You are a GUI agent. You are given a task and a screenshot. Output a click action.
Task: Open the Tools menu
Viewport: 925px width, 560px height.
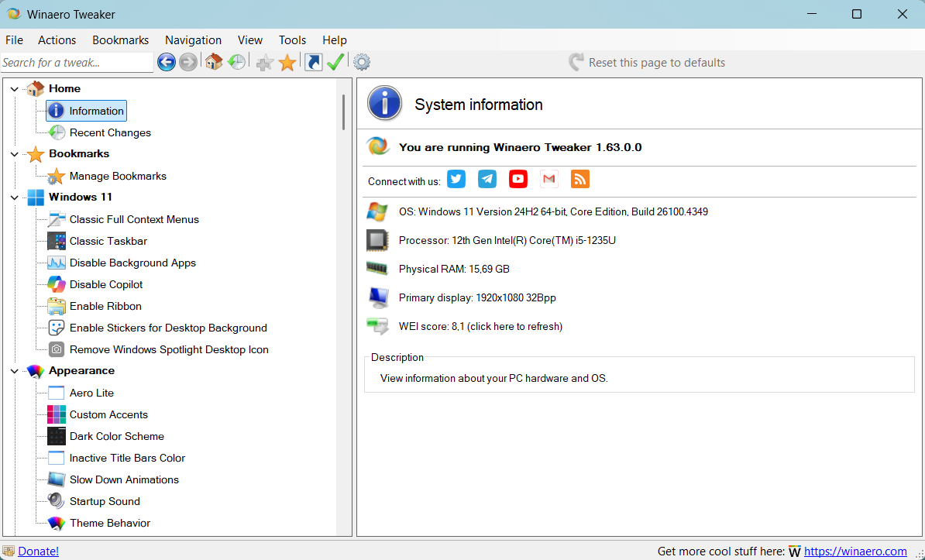(x=292, y=40)
